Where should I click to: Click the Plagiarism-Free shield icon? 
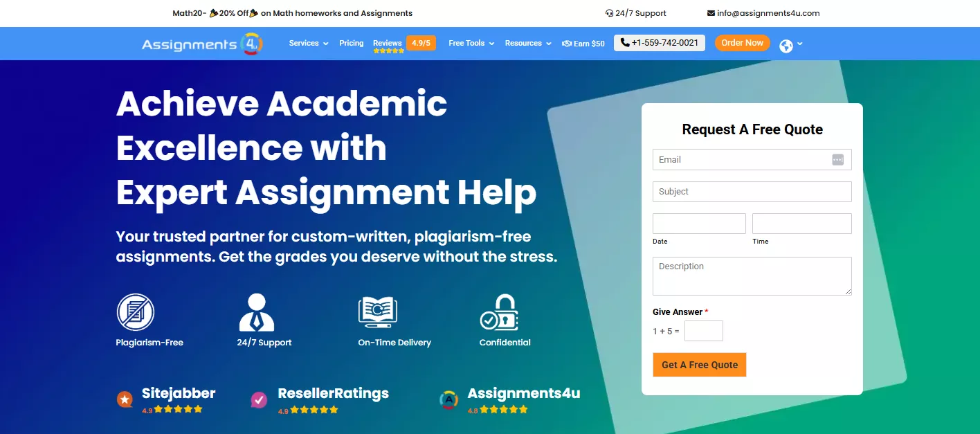[x=136, y=313]
